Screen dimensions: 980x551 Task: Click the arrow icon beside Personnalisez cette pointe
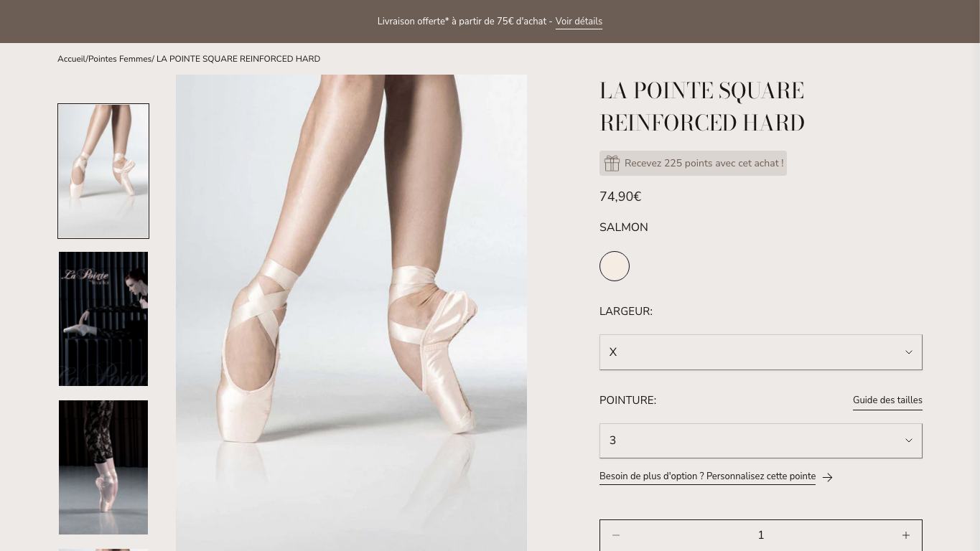click(827, 477)
